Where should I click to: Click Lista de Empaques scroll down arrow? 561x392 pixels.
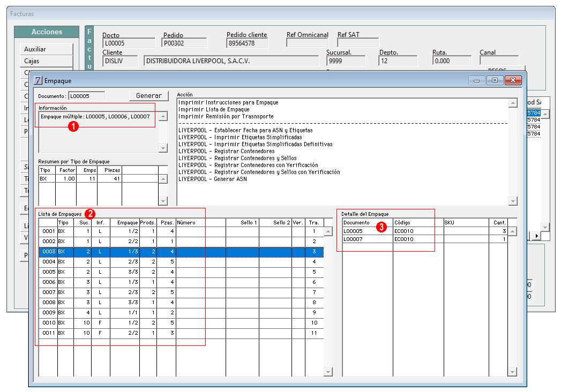point(328,372)
